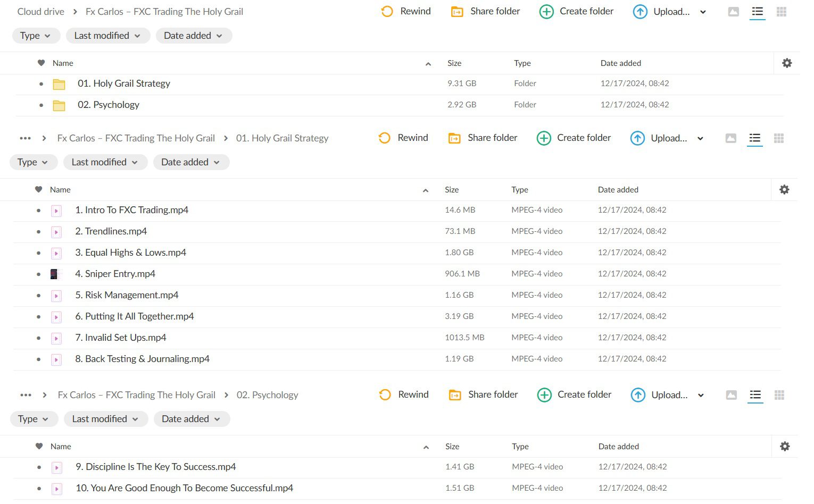Click the favourite heart header in Cloud drive panel

pyautogui.click(x=41, y=63)
